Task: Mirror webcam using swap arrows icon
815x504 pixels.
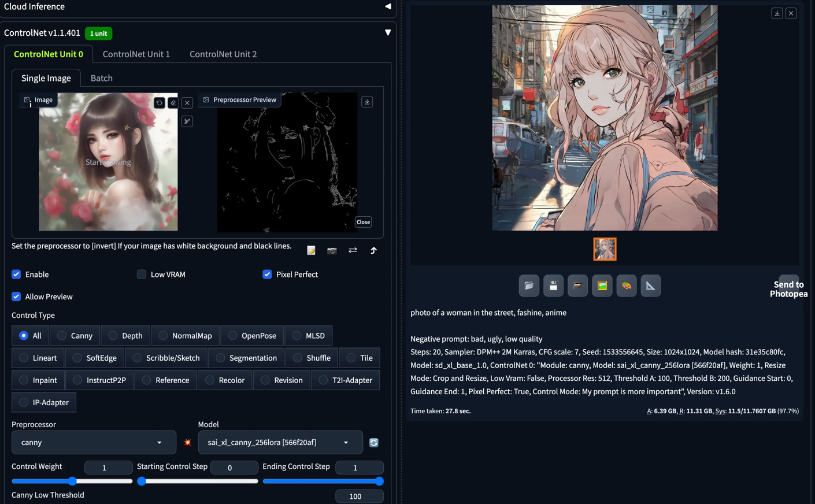Action: pos(353,251)
